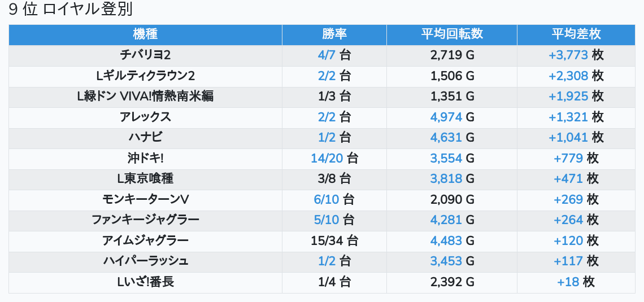The image size is (644, 302).
Task: Click the チバリヨ2 machine name
Action: [145, 55]
